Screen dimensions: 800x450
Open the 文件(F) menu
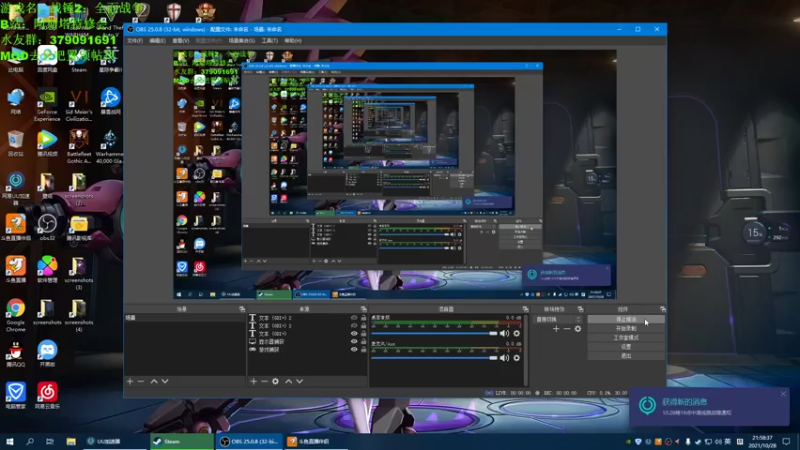click(x=135, y=41)
